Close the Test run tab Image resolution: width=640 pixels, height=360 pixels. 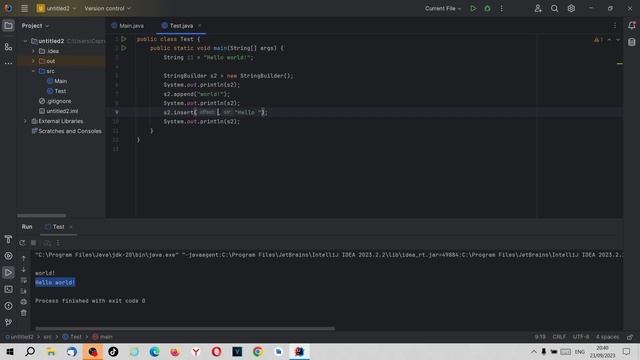(71, 227)
